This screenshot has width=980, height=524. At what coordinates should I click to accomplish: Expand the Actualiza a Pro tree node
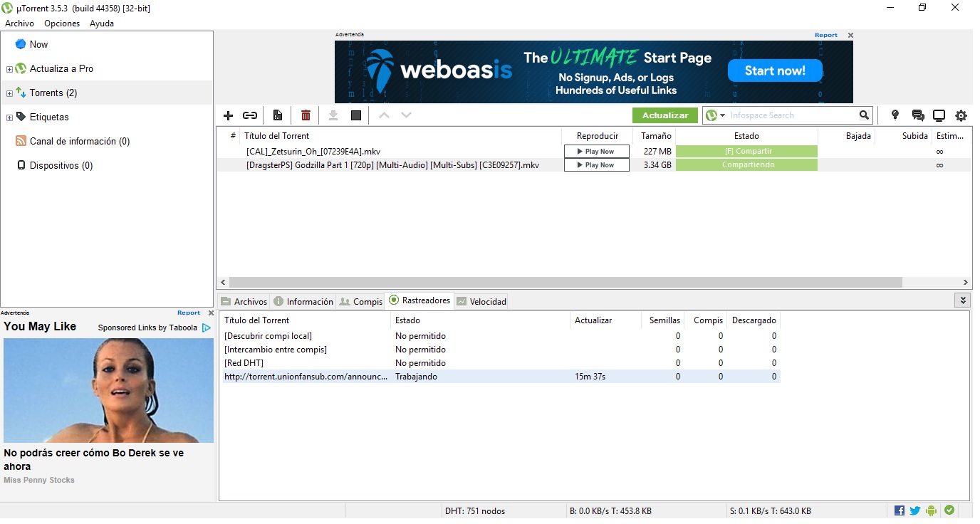(9, 69)
